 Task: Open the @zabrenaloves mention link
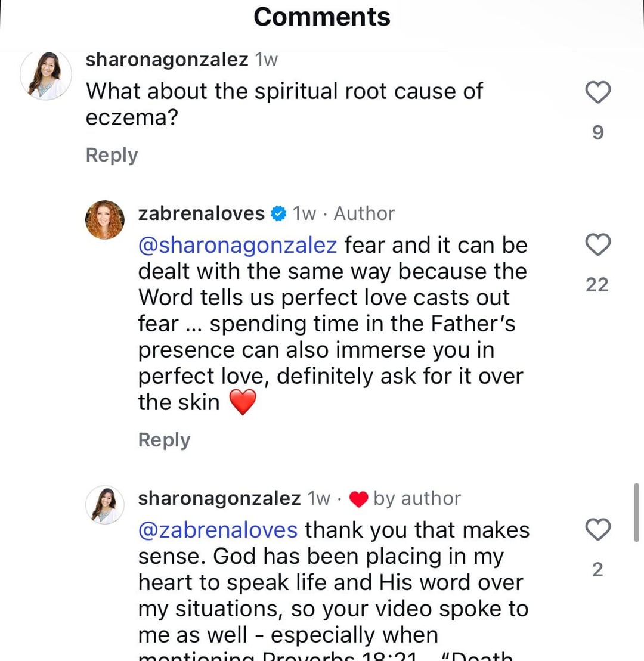[x=218, y=530]
